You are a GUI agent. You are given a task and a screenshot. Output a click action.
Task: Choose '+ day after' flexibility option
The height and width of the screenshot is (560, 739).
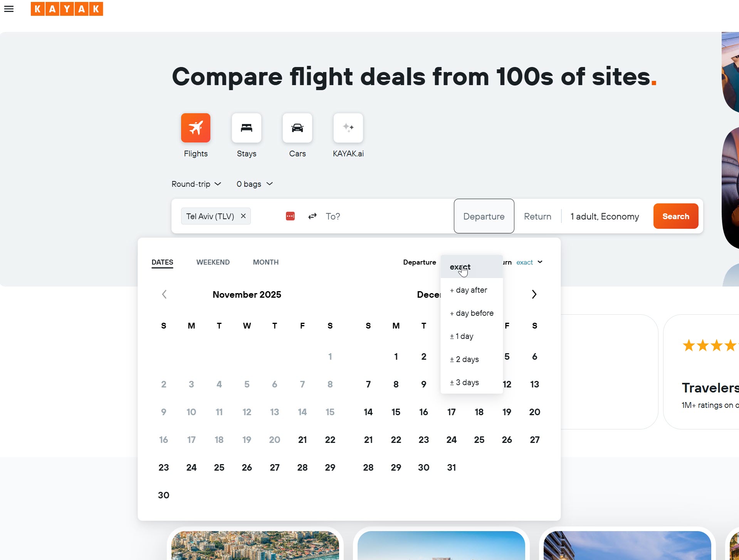click(472, 290)
